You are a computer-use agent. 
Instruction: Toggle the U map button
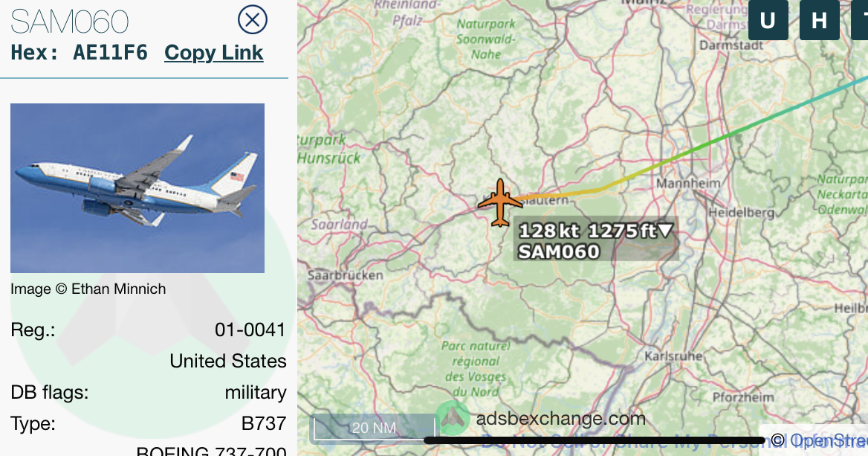768,21
